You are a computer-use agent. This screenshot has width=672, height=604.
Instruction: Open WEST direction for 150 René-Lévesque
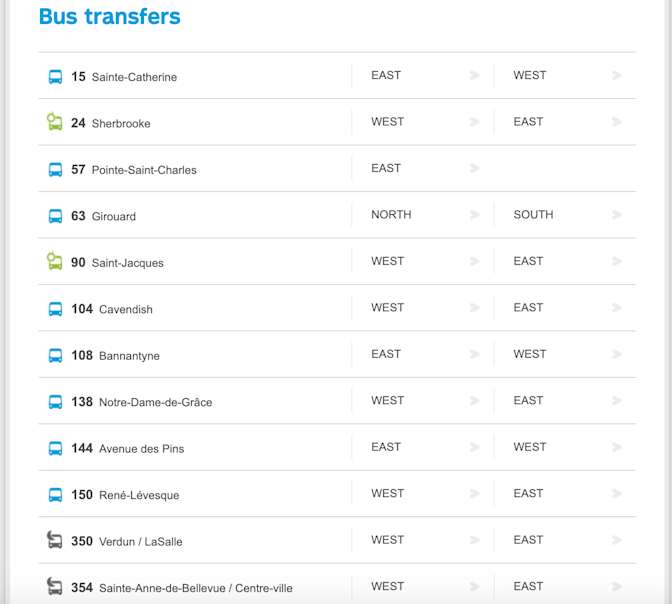423,493
